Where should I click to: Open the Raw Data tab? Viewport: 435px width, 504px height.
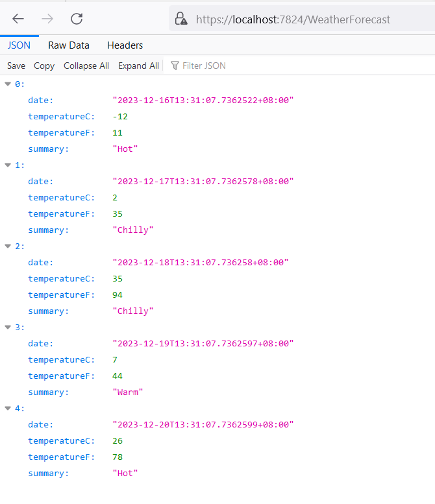click(69, 45)
